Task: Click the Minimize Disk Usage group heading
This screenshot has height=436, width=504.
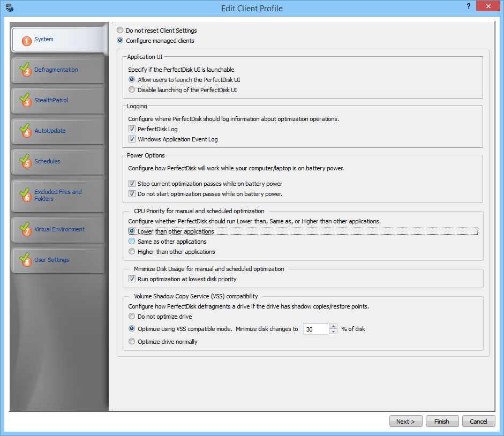Action: (209, 269)
